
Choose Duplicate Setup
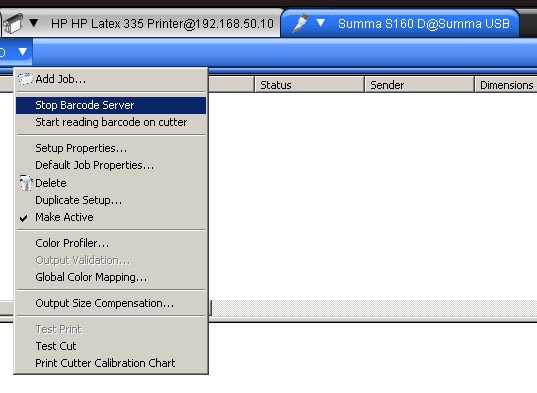coord(111,200)
